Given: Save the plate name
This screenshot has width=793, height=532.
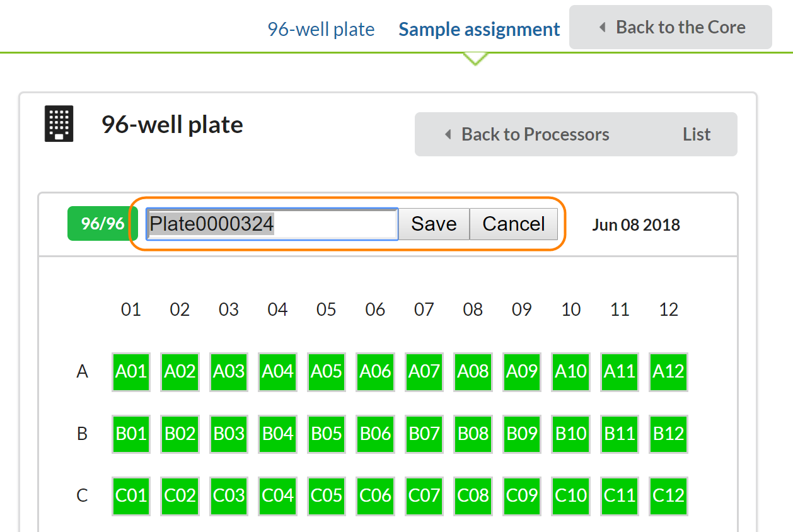Looking at the screenshot, I should 434,224.
